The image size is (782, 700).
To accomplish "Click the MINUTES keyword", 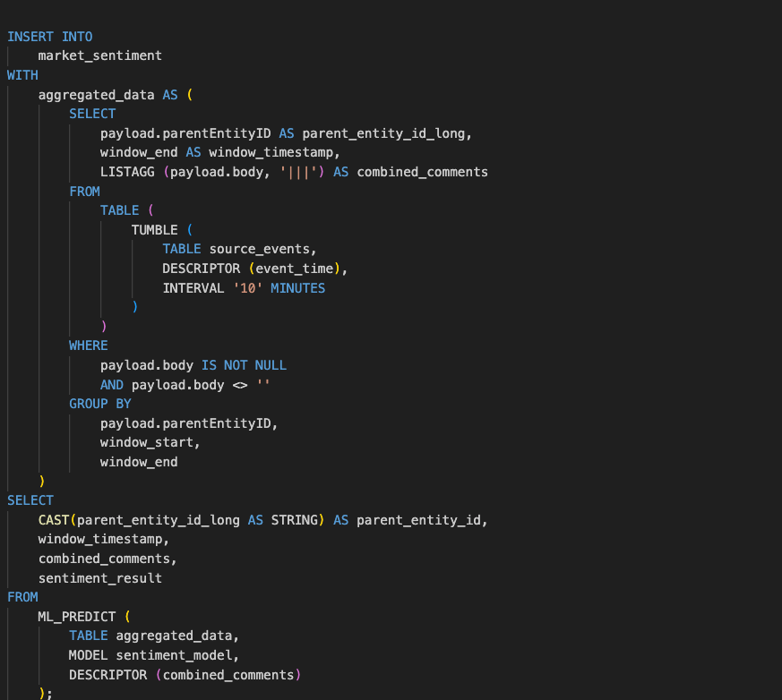I will (297, 288).
